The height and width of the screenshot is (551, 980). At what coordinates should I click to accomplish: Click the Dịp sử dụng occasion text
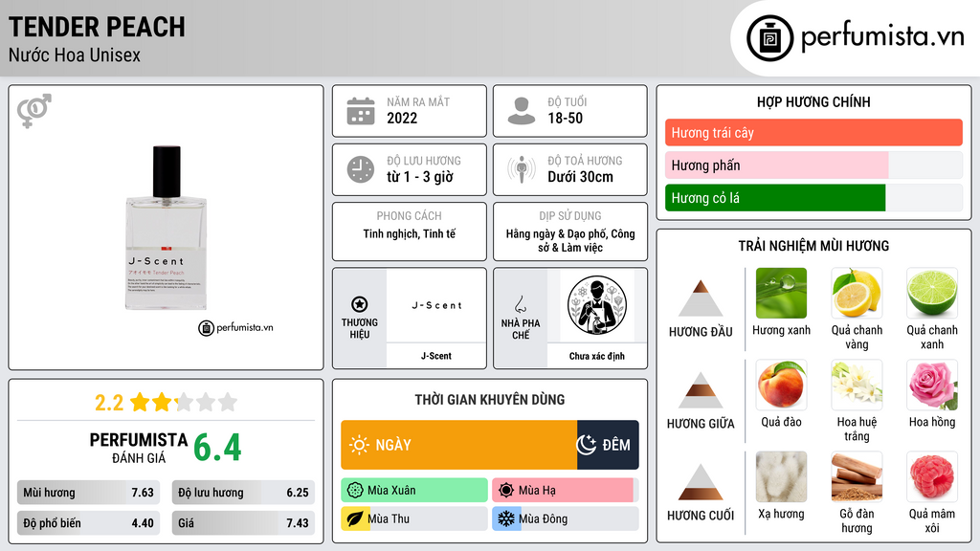click(x=570, y=240)
